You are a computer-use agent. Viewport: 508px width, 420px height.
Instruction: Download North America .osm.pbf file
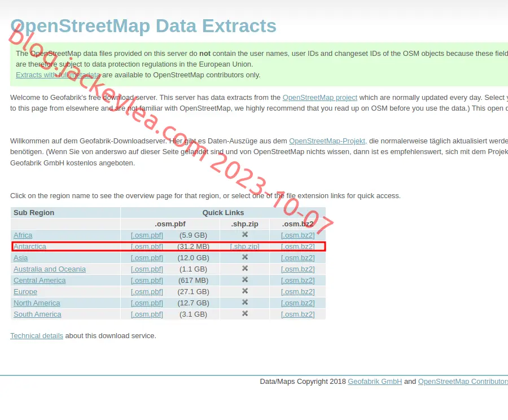tap(147, 303)
